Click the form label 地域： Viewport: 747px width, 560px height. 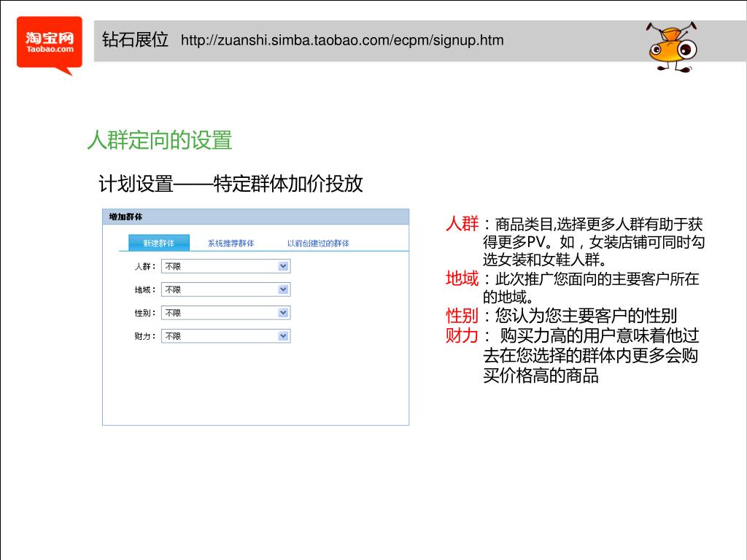145,289
